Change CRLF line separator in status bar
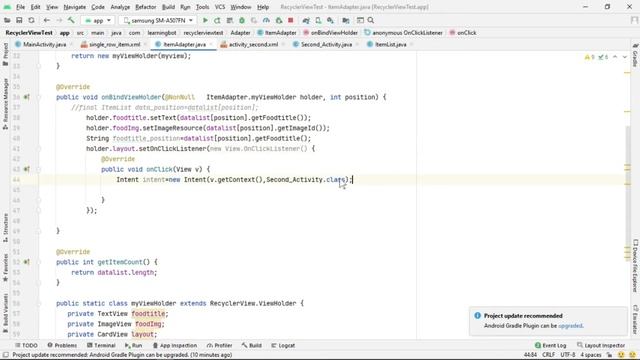The image size is (640, 360). (548, 355)
